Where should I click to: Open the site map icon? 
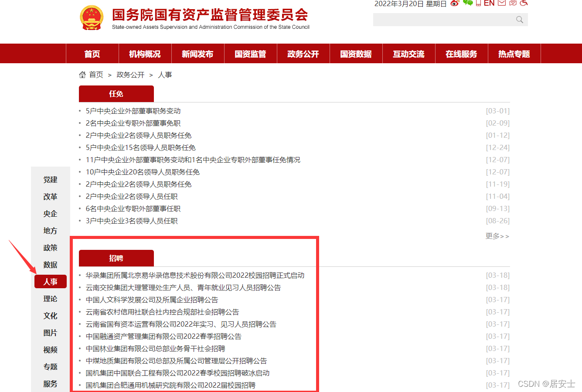coord(513,3)
